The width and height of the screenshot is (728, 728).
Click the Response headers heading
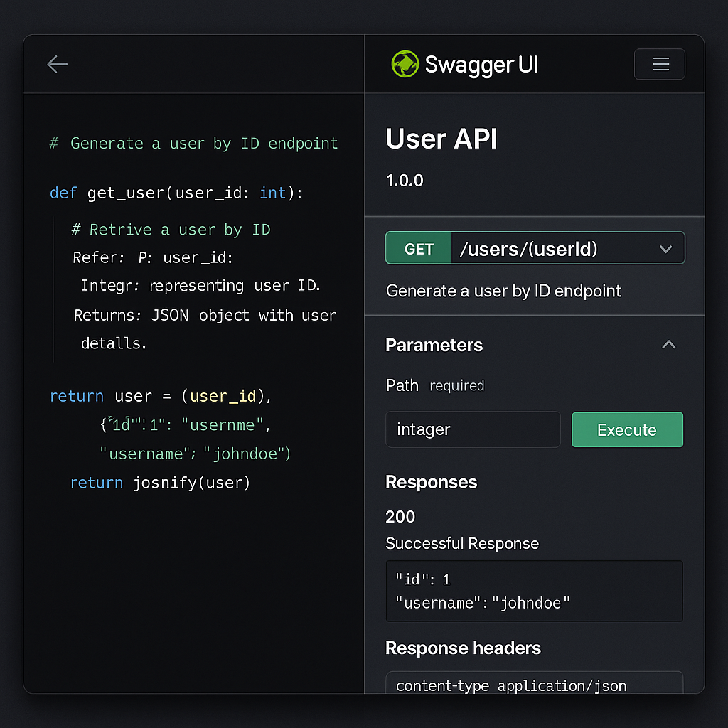[463, 648]
